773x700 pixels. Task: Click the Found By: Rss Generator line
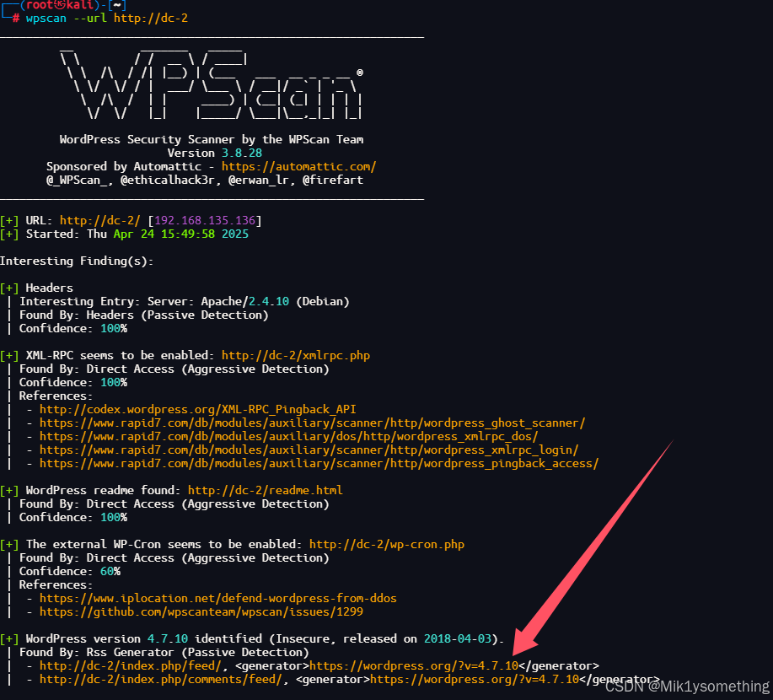pyautogui.click(x=164, y=653)
